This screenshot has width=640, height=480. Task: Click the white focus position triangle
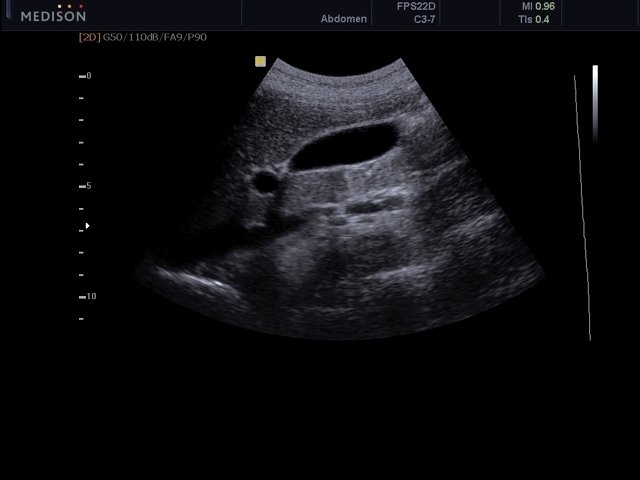point(87,226)
